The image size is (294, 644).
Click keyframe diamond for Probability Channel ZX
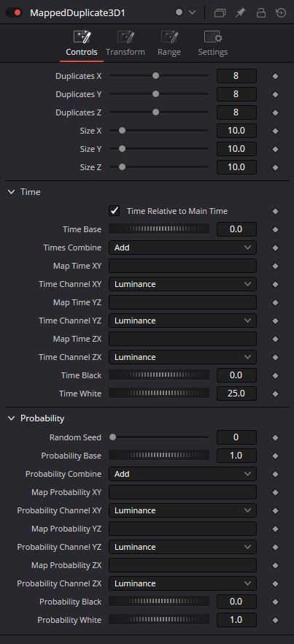(x=276, y=584)
